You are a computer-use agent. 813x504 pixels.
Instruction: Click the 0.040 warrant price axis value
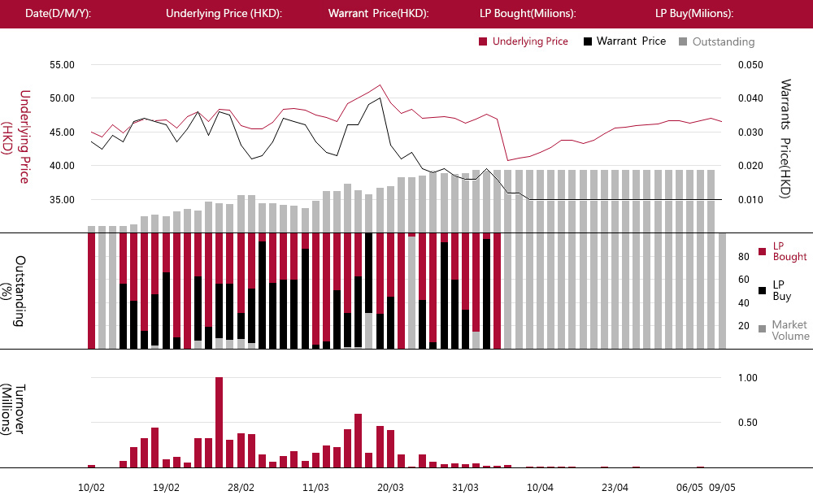tap(750, 98)
